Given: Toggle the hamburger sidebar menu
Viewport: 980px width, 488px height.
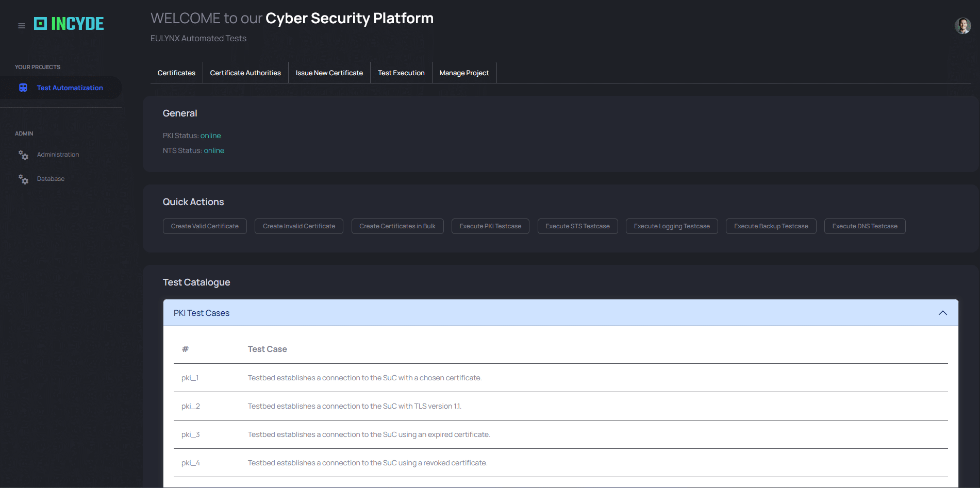Looking at the screenshot, I should point(22,26).
